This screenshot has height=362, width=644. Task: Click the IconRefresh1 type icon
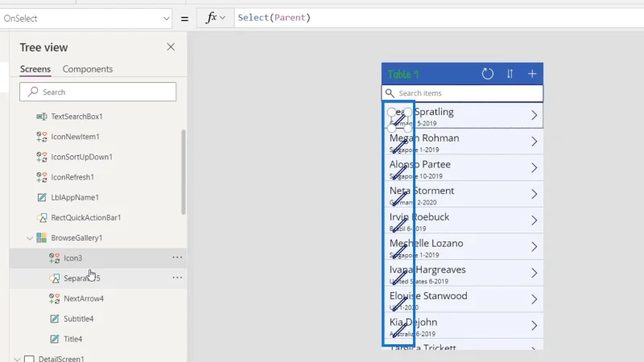click(x=42, y=177)
